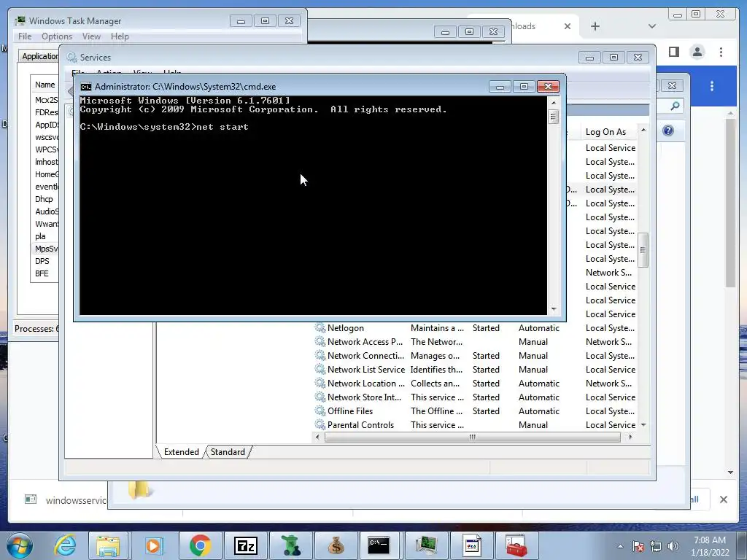
Task: Open Task Manager Help menu
Action: point(120,36)
